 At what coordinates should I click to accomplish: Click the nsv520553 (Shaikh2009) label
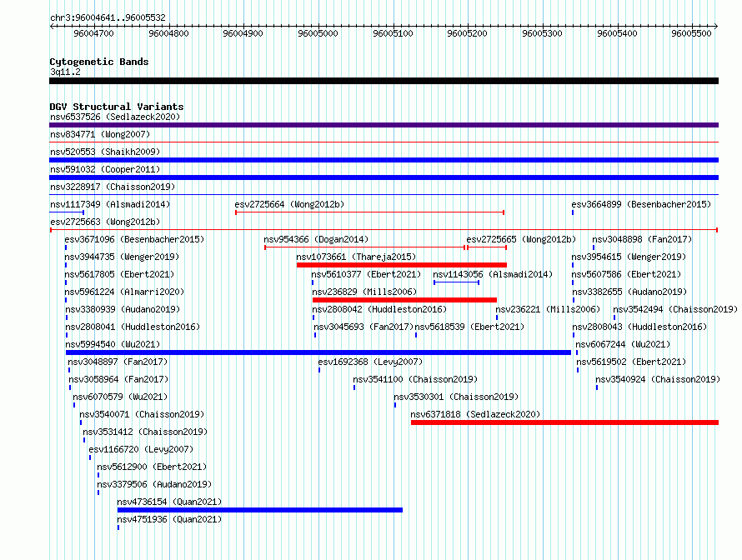pyautogui.click(x=105, y=152)
